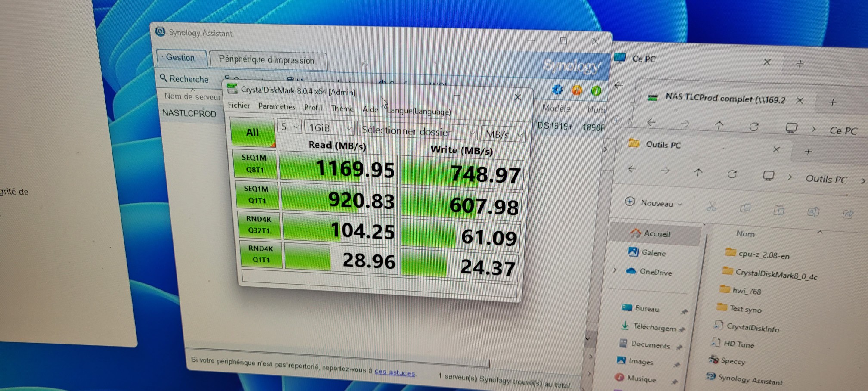868x391 pixels.
Task: Run the SEQ1M Q8T1 test
Action: (254, 163)
